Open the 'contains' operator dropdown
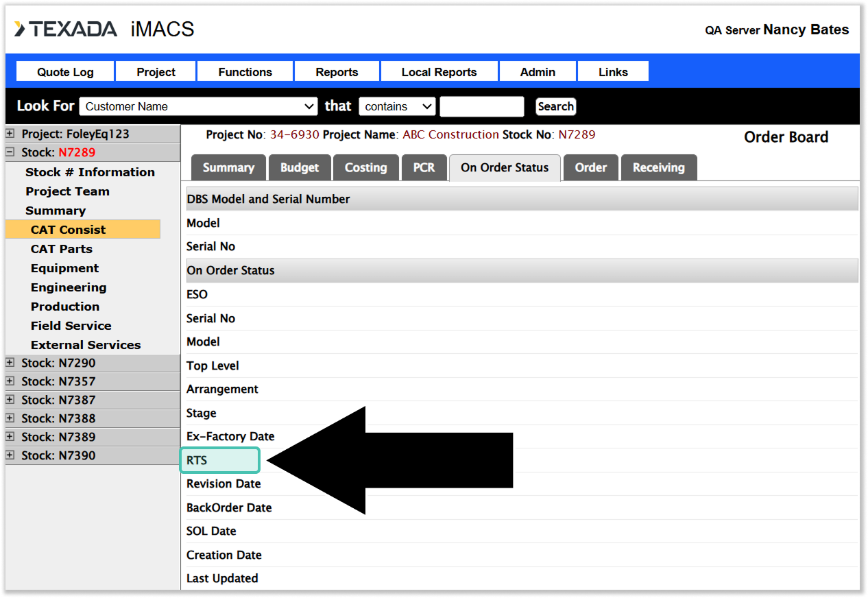This screenshot has width=868, height=598. click(397, 106)
